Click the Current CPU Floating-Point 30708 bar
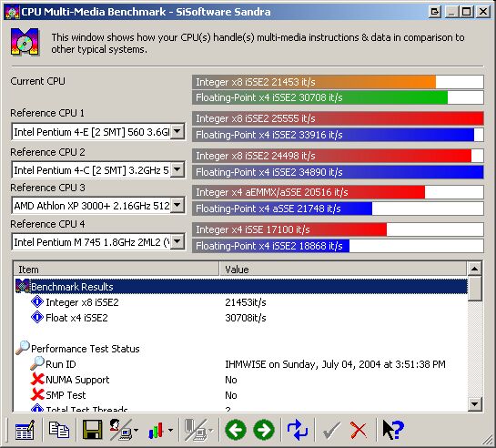Screen dimensions: 496x448 tap(338, 97)
